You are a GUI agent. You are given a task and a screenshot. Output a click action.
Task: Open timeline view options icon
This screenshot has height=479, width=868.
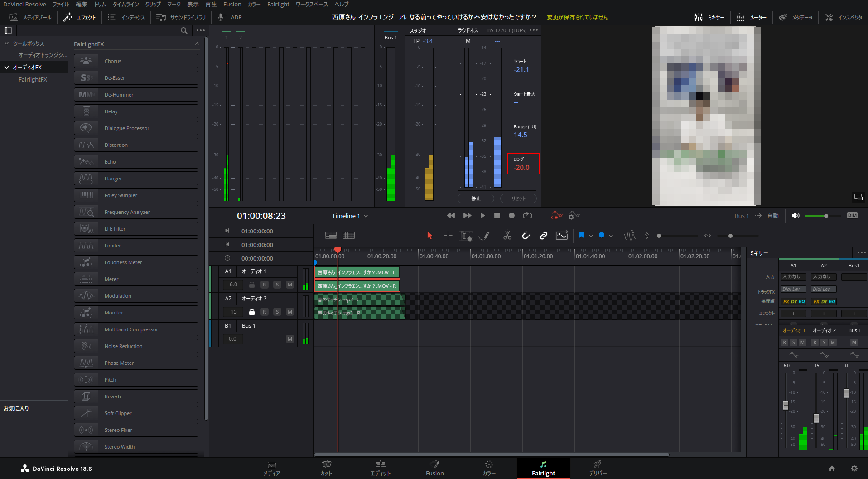click(x=331, y=235)
